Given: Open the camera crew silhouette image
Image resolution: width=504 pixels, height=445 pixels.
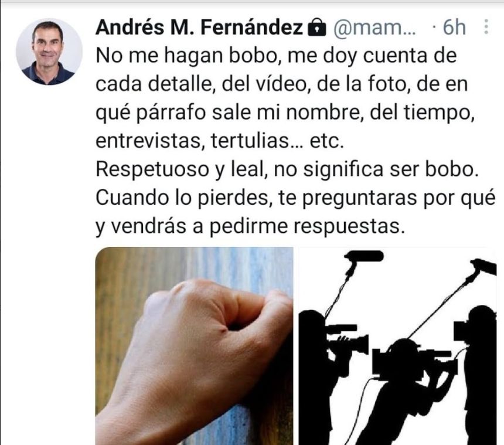Looking at the screenshot, I should pyautogui.click(x=398, y=346).
